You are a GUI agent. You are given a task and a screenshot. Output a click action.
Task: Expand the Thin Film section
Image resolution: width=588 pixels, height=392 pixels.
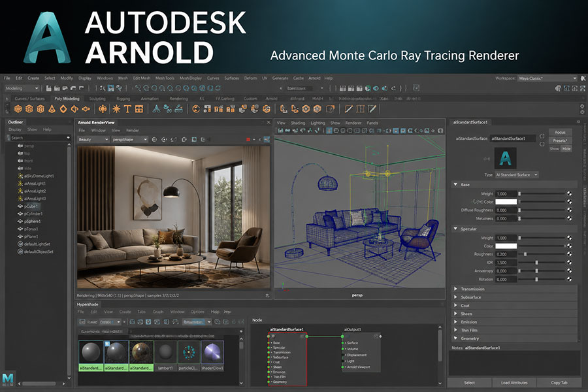514,331
